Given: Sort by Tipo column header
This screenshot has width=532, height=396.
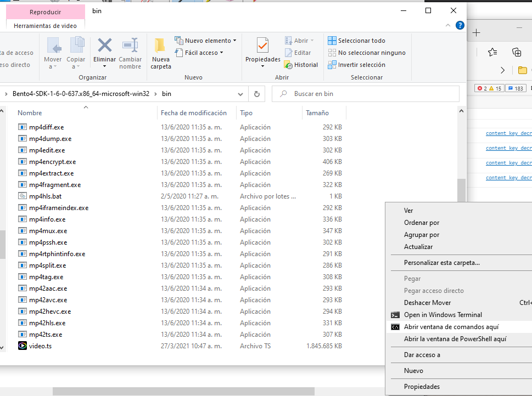Looking at the screenshot, I should pyautogui.click(x=246, y=113).
